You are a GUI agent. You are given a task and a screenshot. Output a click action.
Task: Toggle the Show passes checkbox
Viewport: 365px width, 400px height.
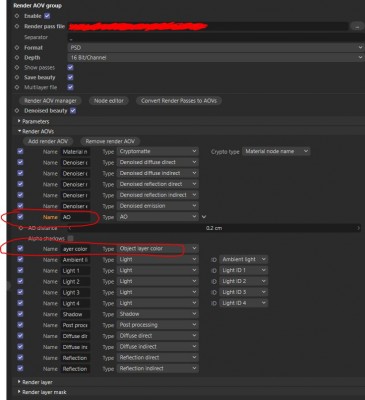click(70, 67)
